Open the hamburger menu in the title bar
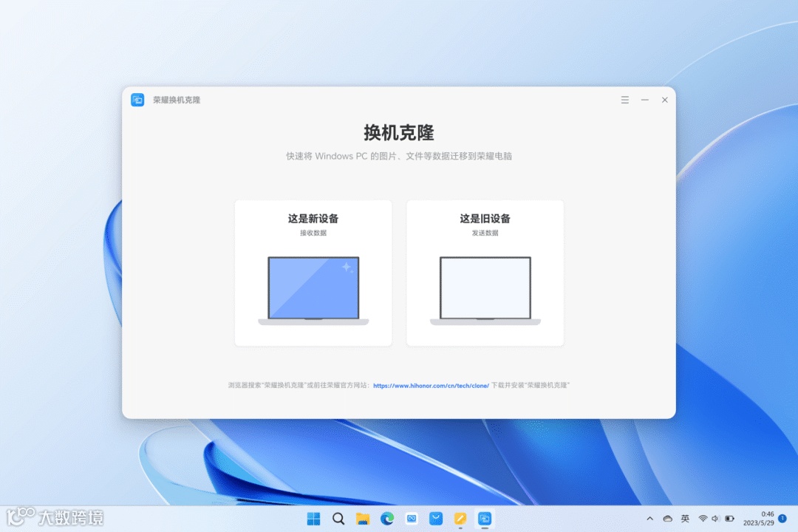The image size is (798, 532). 624,100
